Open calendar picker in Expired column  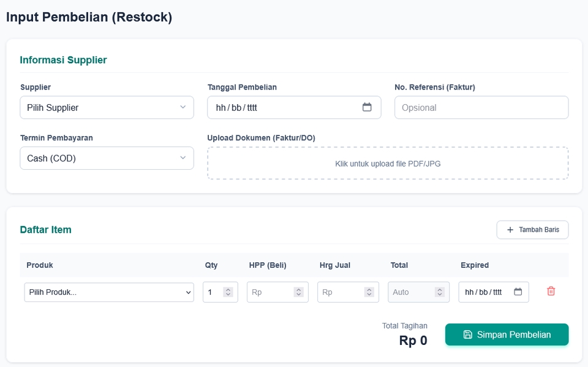(518, 292)
